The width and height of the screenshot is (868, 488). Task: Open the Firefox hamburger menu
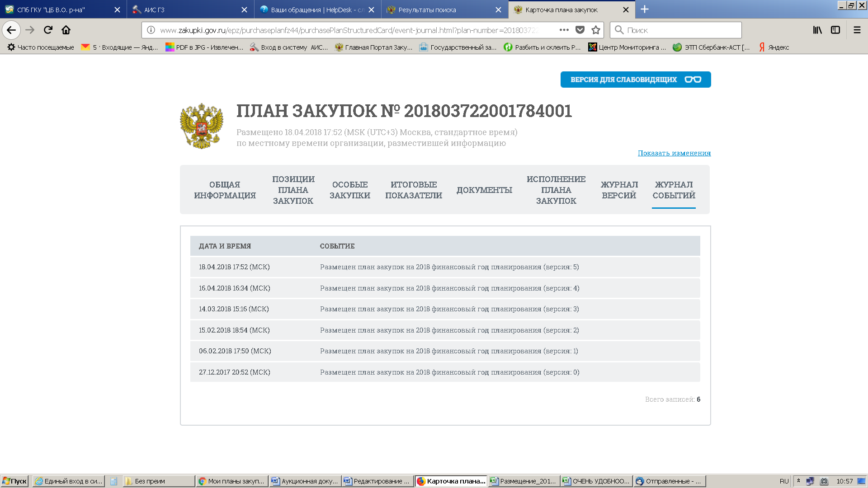(857, 30)
